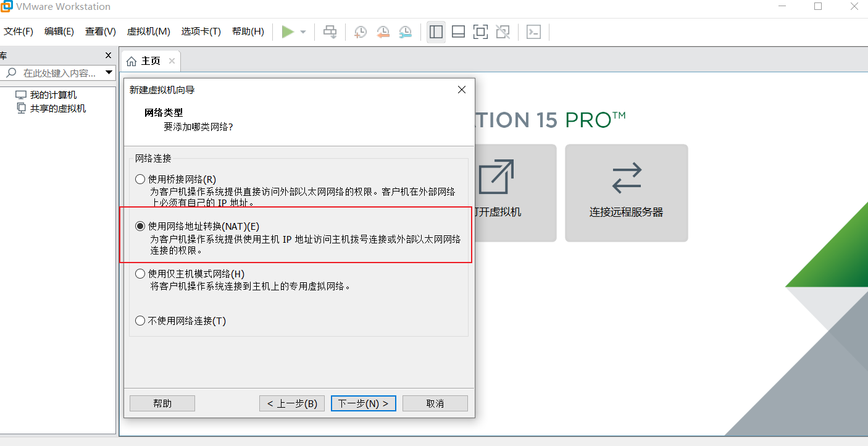Screen dimensions: 868x446
Task: Open the power options dropdown arrow
Action: pyautogui.click(x=303, y=32)
